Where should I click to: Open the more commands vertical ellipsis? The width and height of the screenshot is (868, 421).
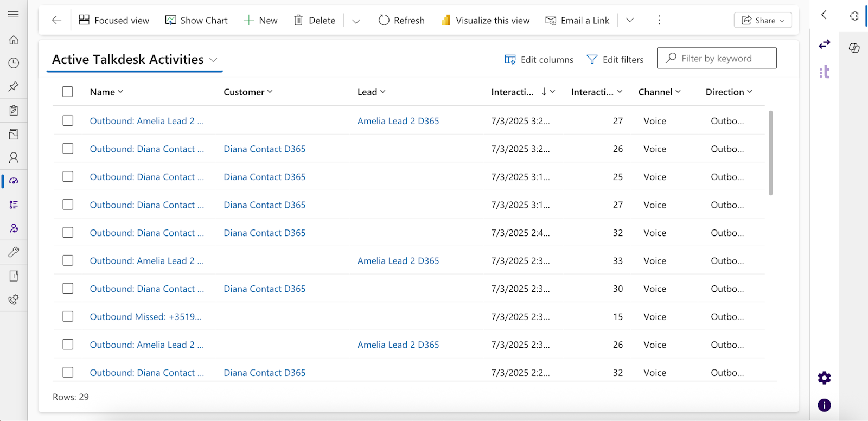coord(659,20)
